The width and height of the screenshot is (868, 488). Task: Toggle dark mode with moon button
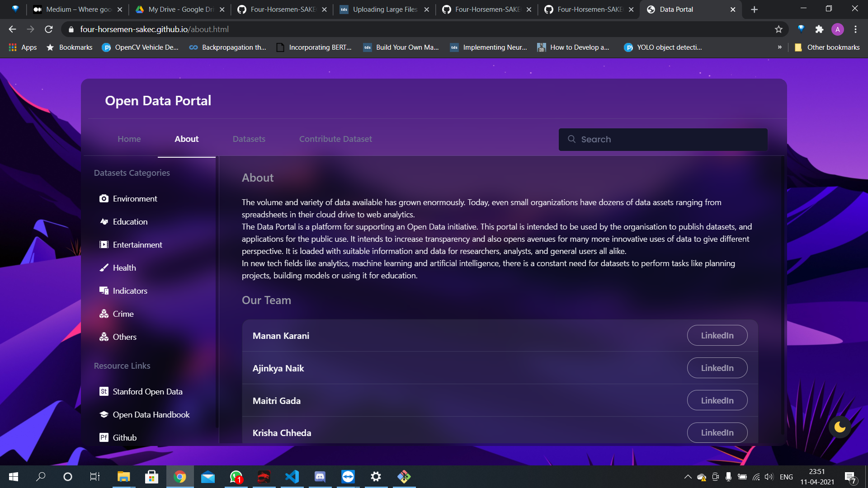pos(840,427)
